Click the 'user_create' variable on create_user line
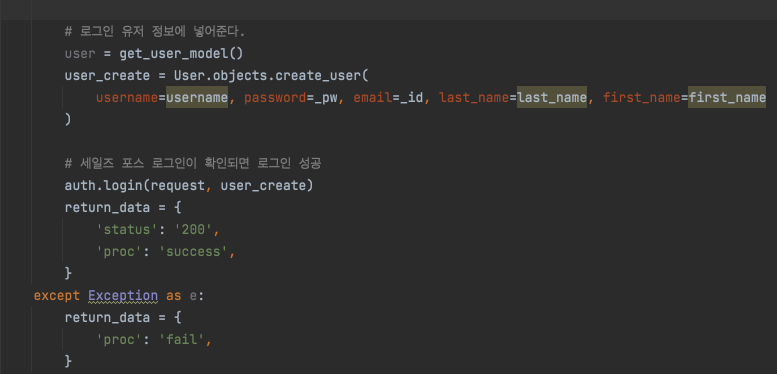Image resolution: width=777 pixels, height=374 pixels. point(107,76)
